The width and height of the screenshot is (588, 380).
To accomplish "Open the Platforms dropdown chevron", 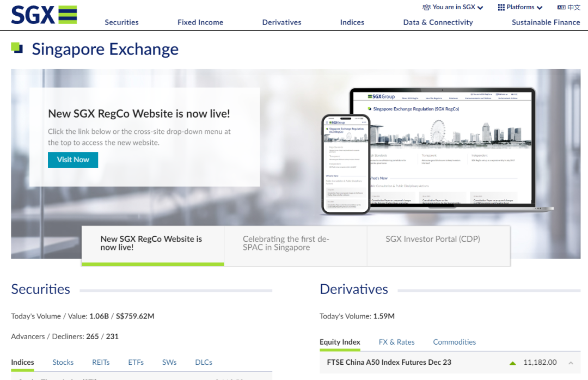I will pos(540,8).
